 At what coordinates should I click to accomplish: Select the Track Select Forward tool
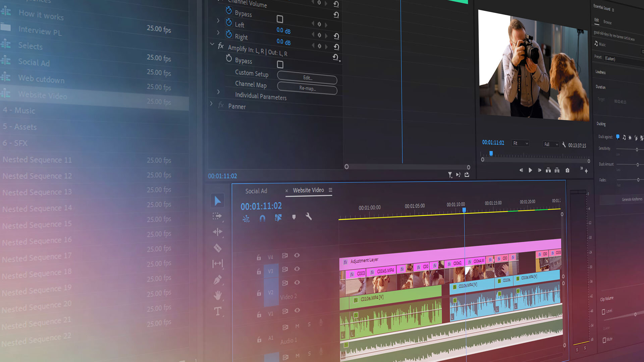[x=217, y=217]
